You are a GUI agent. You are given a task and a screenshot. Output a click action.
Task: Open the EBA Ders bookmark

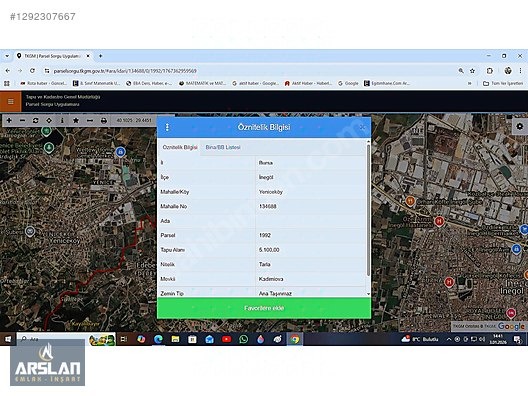(x=149, y=83)
